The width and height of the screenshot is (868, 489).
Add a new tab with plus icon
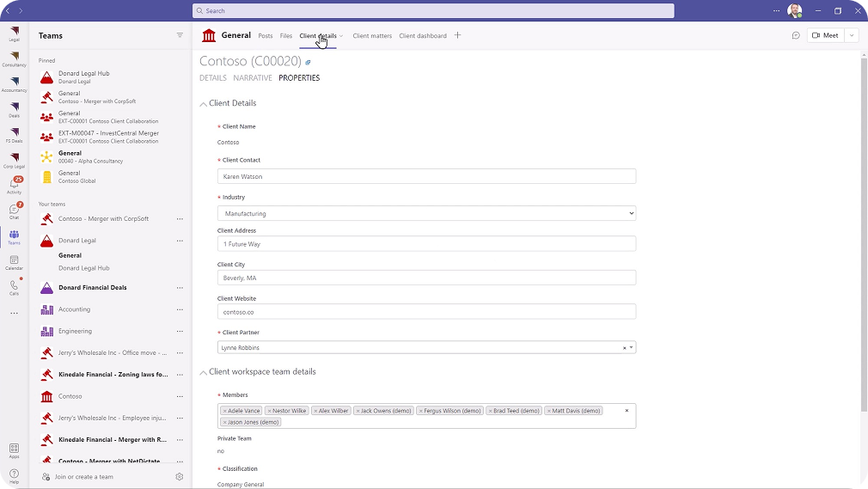pyautogui.click(x=457, y=35)
